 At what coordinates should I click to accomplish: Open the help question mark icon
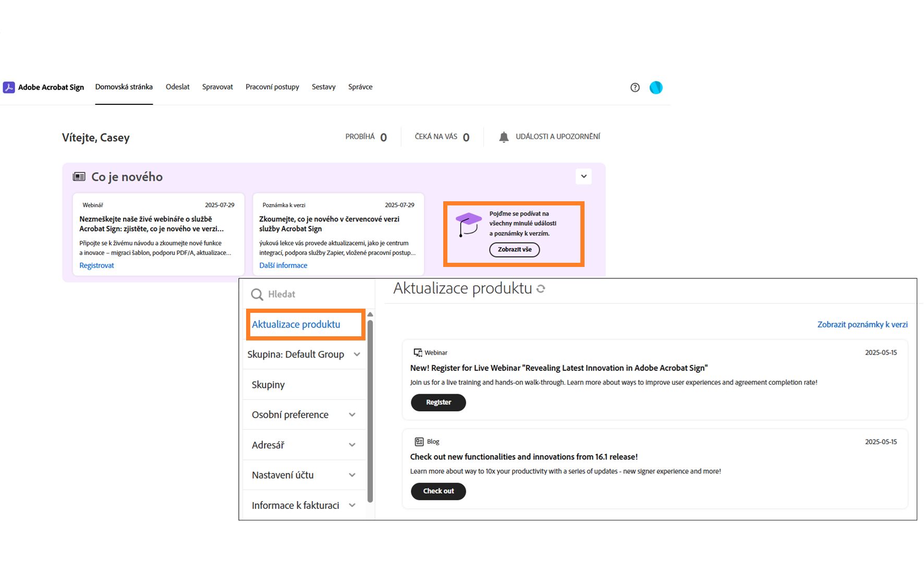tap(635, 88)
